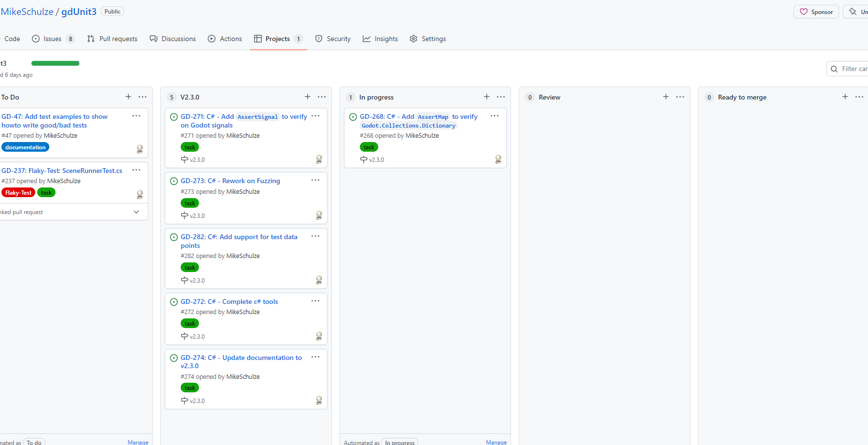Image resolution: width=868 pixels, height=445 pixels.
Task: Open the Actions tab
Action: [225, 39]
